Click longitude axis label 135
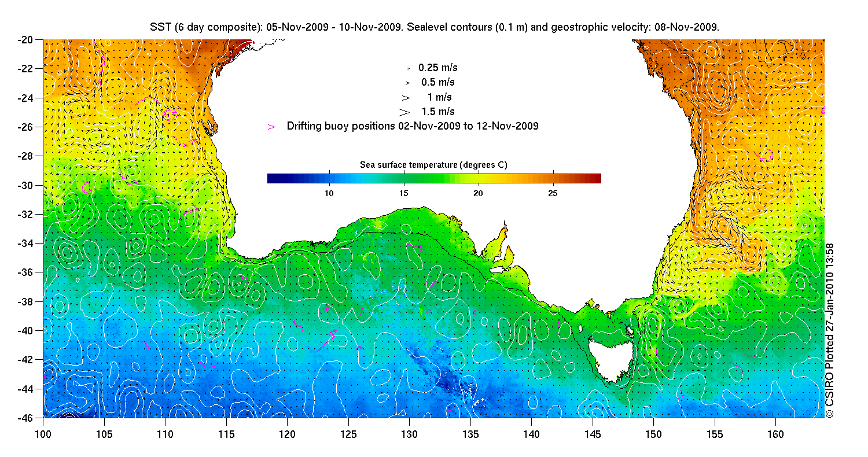Image resolution: width=868 pixels, height=457 pixels. coord(470,434)
